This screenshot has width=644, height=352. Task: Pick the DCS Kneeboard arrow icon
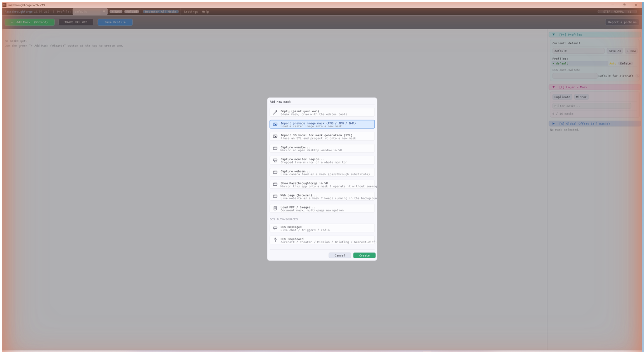(275, 240)
